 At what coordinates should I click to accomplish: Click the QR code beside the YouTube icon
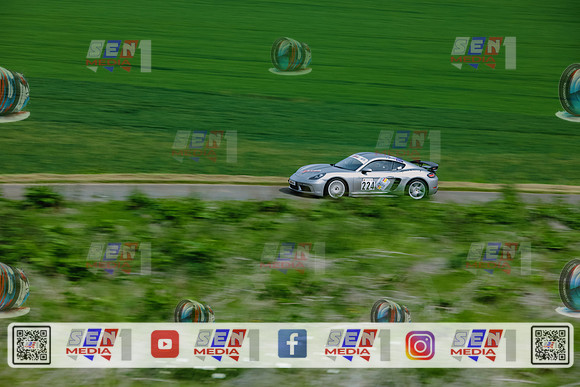(32, 345)
